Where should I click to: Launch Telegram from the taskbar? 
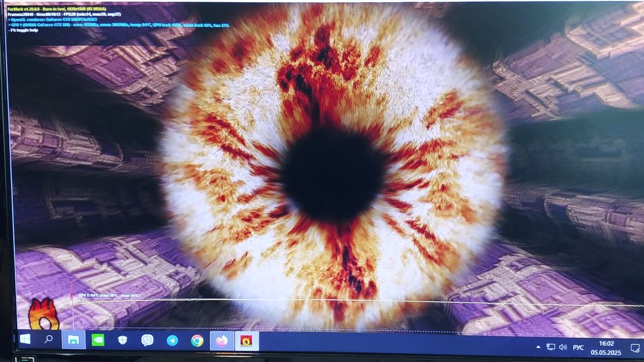click(x=172, y=340)
